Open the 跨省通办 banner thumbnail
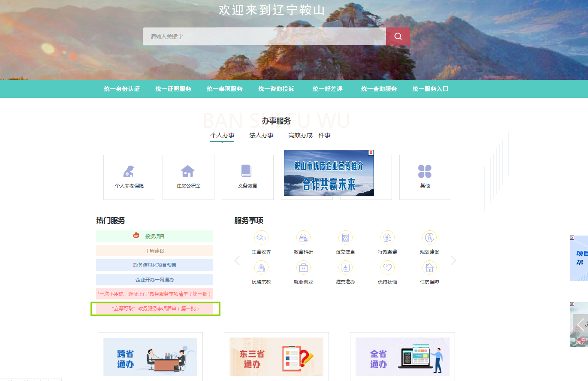 pyautogui.click(x=150, y=357)
